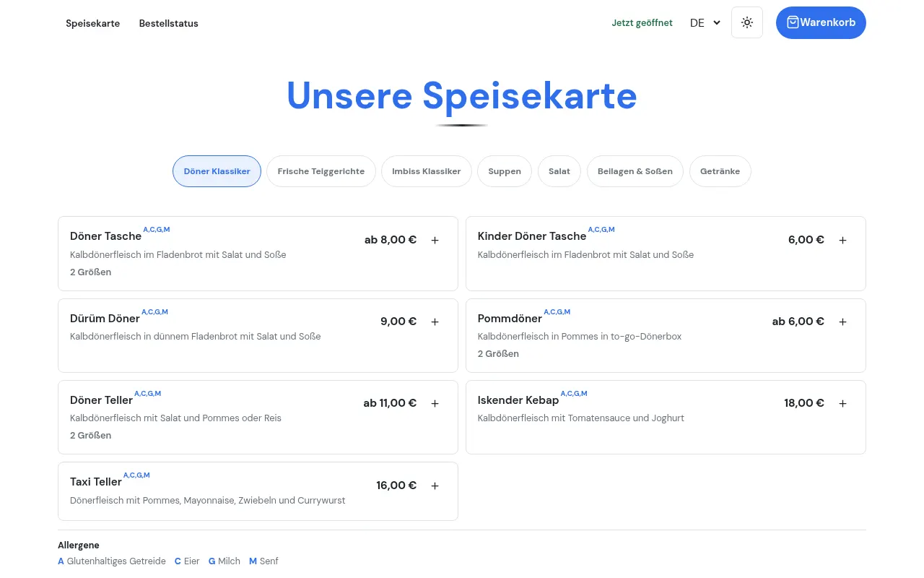Add Pommdöner via its plus icon
This screenshot has height=578, width=924.
coord(842,322)
